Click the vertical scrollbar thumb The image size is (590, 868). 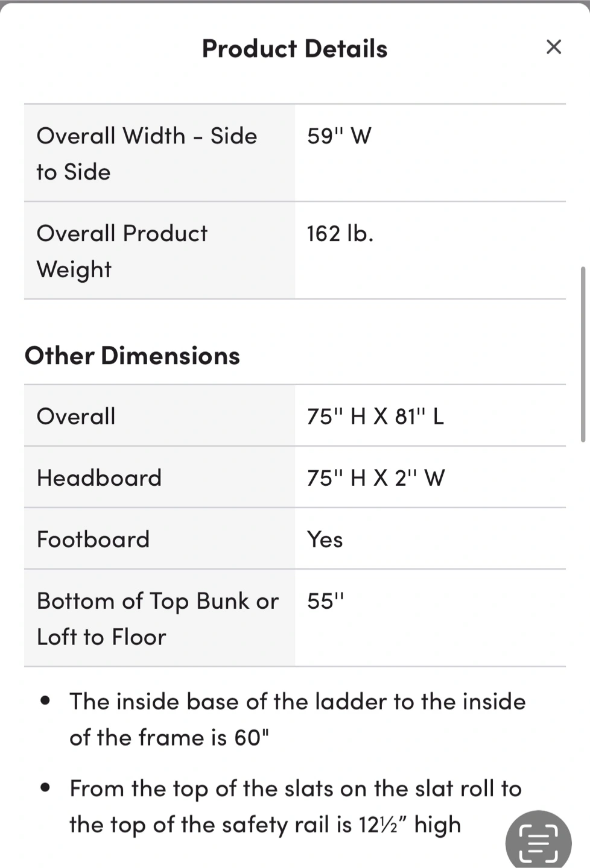click(583, 354)
